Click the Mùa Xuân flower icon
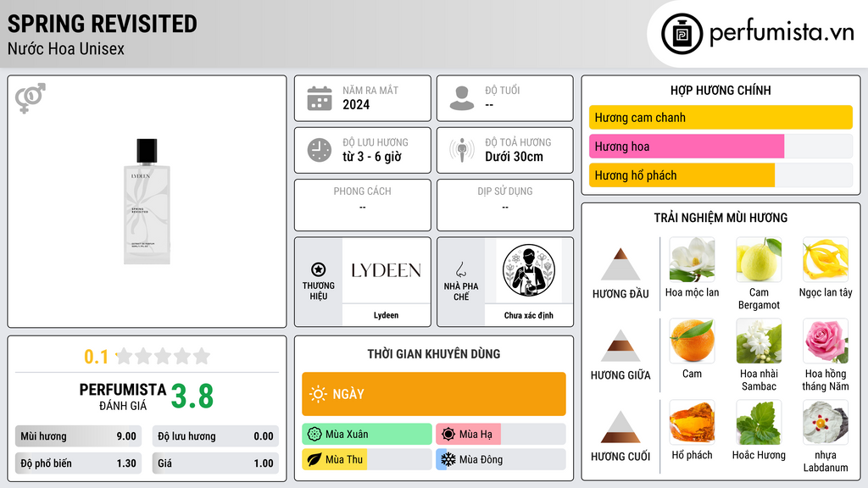This screenshot has height=488, width=868. [314, 434]
